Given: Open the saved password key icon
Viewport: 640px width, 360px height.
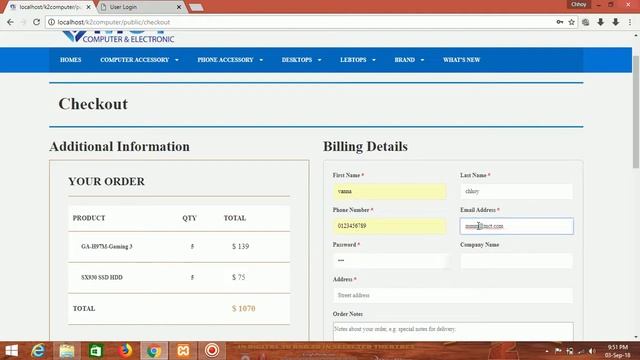Looking at the screenshot, I should [560, 22].
